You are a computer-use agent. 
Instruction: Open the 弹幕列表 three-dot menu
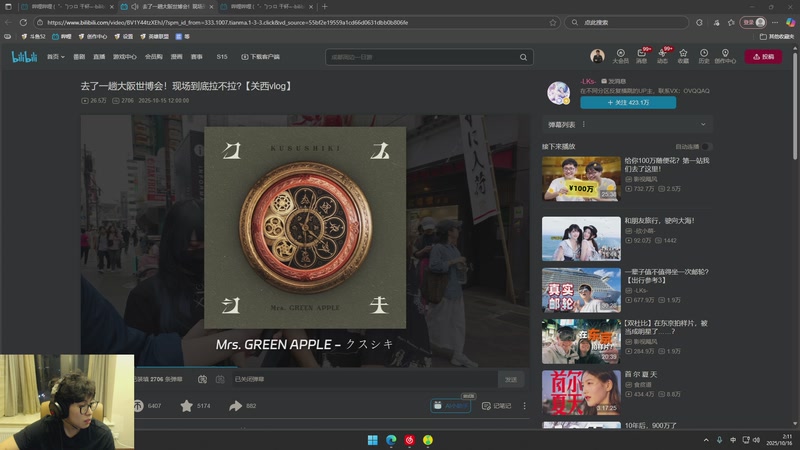[x=584, y=124]
